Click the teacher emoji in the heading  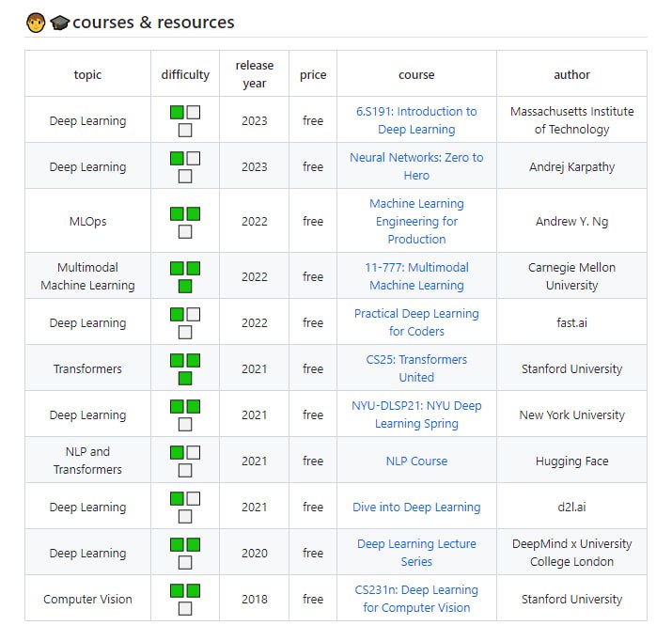click(x=36, y=23)
